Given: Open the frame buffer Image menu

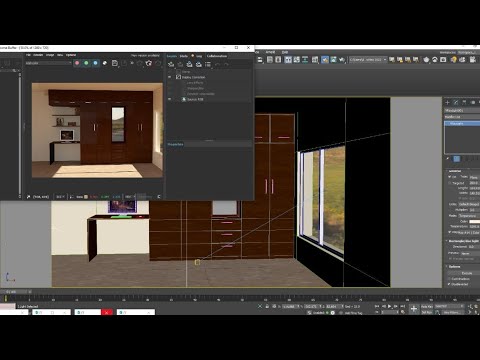Looking at the screenshot, I should [50, 55].
